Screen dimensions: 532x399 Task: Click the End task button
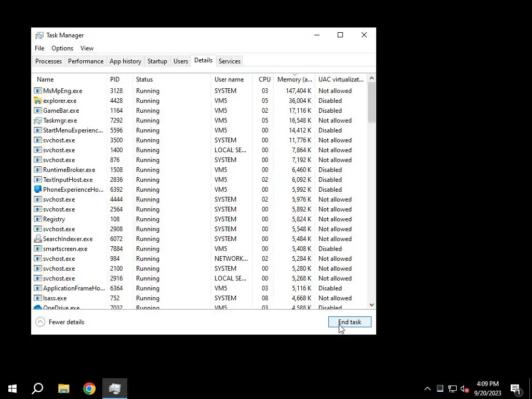pos(350,322)
